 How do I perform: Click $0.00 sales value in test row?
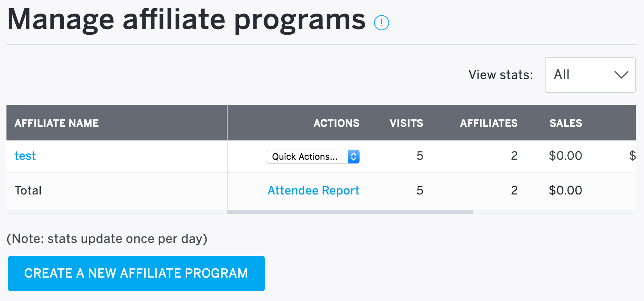565,156
